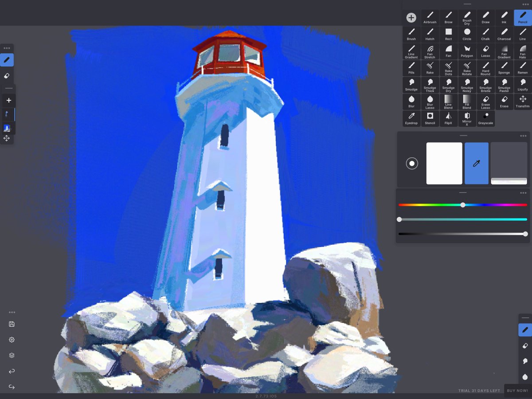Toggle Mirror X symmetry

(467, 119)
